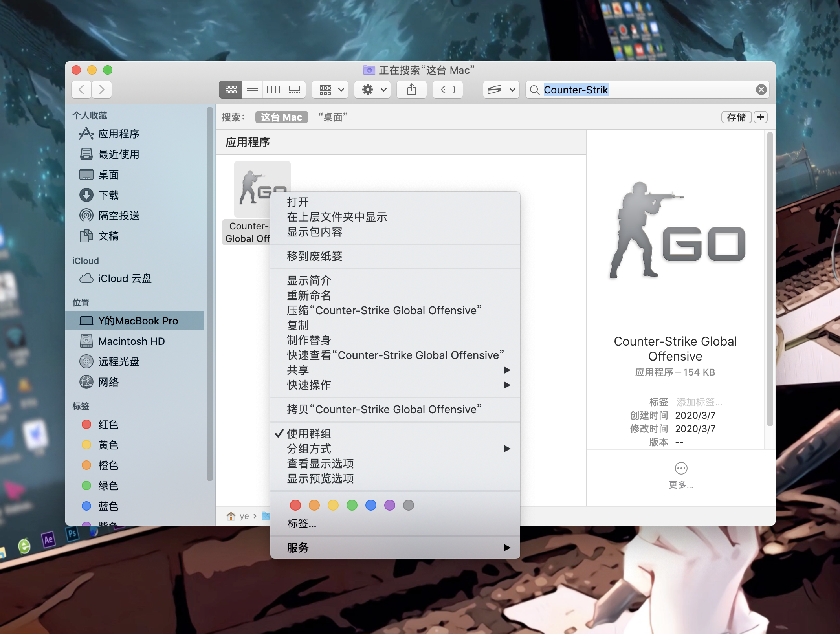Toggle the 使用群组 checked option
840x634 pixels.
click(x=395, y=434)
